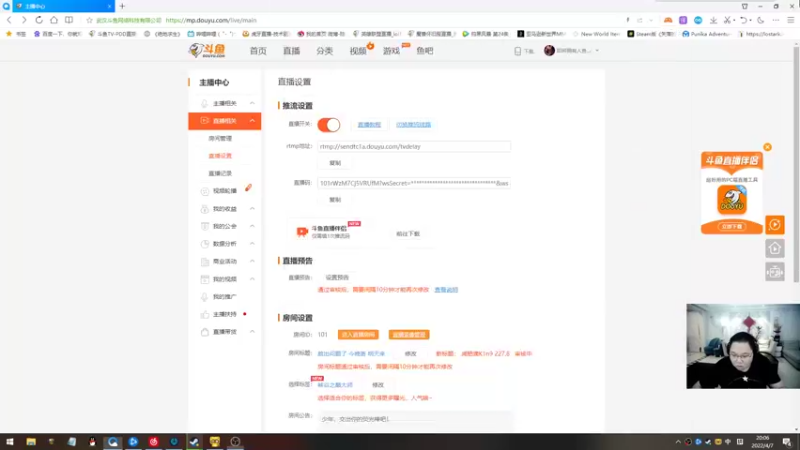
Task: Open the reading mode book icon
Action: (x=69, y=20)
